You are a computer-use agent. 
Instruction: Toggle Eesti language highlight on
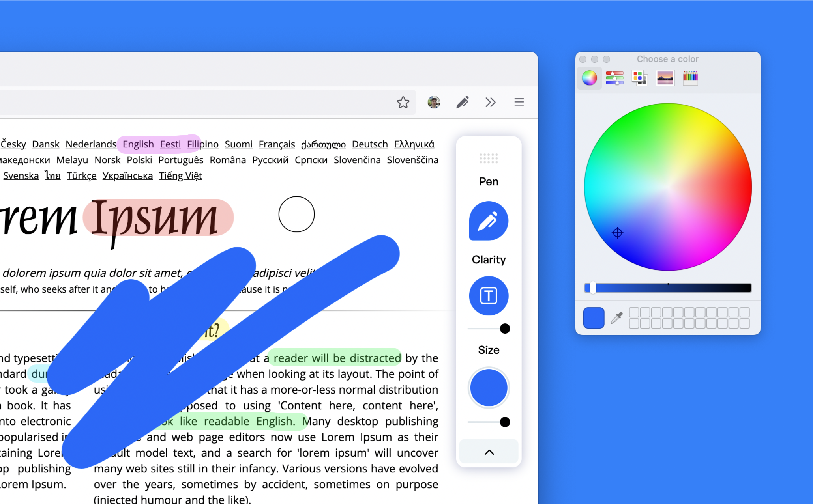pyautogui.click(x=170, y=144)
